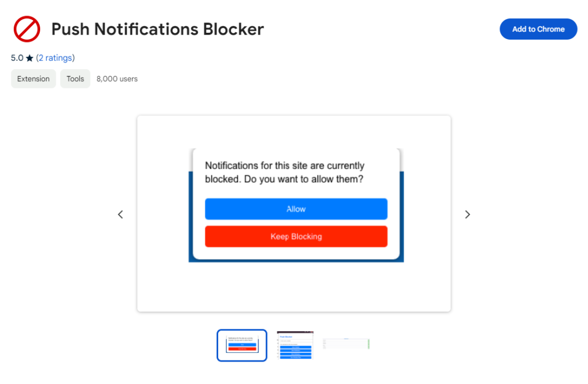Show the Push Blocker popup thumbnail
588x384 pixels.
click(x=295, y=345)
